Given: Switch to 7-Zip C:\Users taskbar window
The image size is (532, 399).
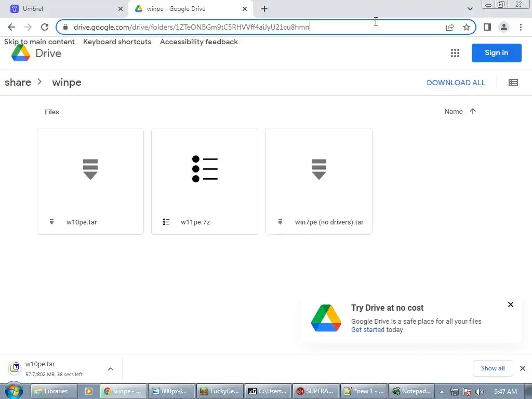Looking at the screenshot, I should tap(268, 391).
